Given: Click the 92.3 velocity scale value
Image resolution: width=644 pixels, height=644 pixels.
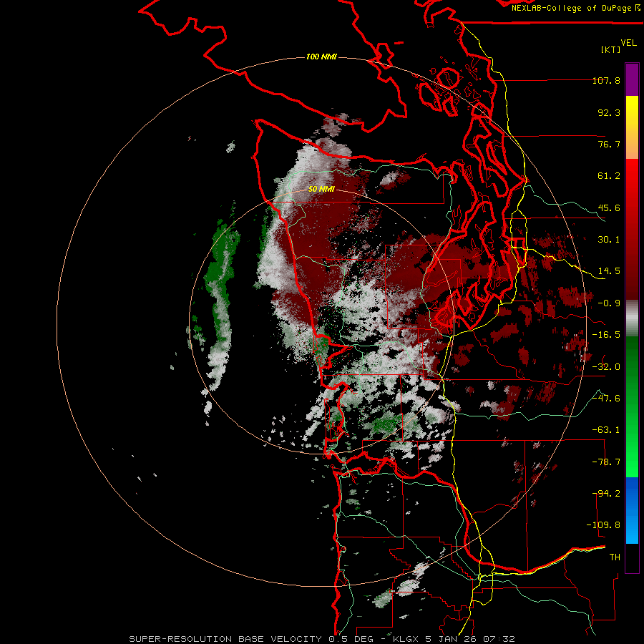Looking at the screenshot, I should [609, 112].
